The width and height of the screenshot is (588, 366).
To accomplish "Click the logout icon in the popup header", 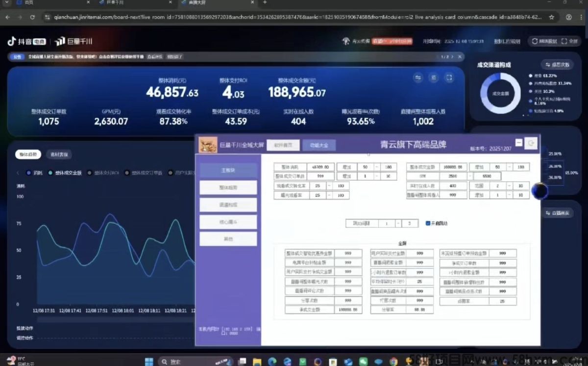I will (x=531, y=143).
